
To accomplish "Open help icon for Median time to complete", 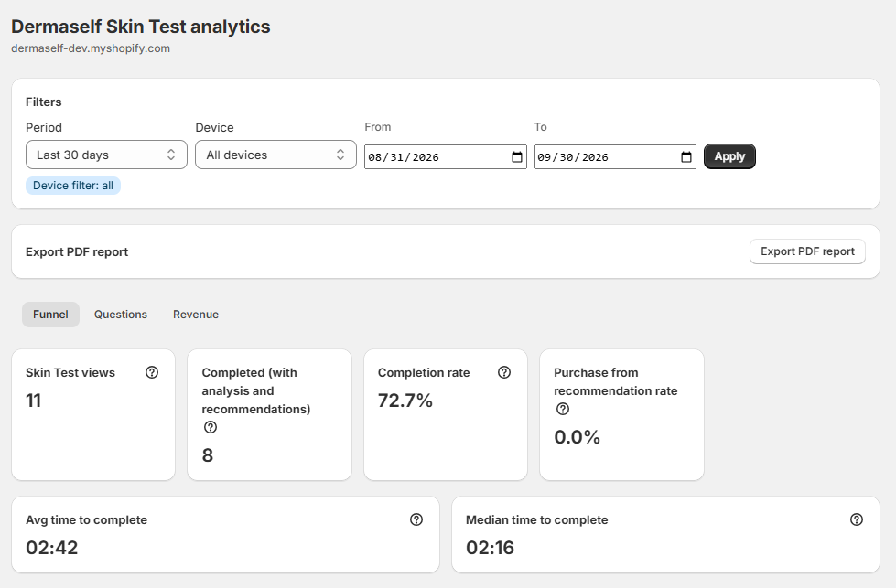I will (x=857, y=519).
